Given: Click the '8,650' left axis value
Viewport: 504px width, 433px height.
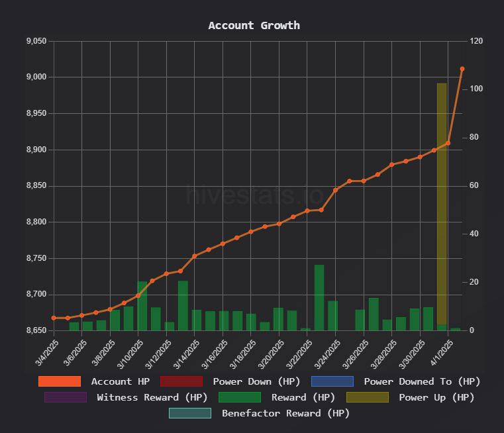Looking at the screenshot, I should (36, 330).
